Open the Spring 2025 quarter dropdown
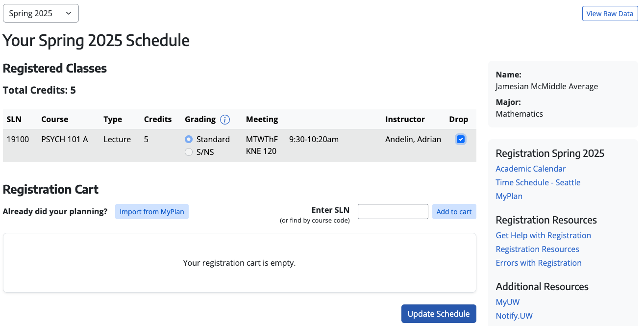644x326 pixels. 41,13
